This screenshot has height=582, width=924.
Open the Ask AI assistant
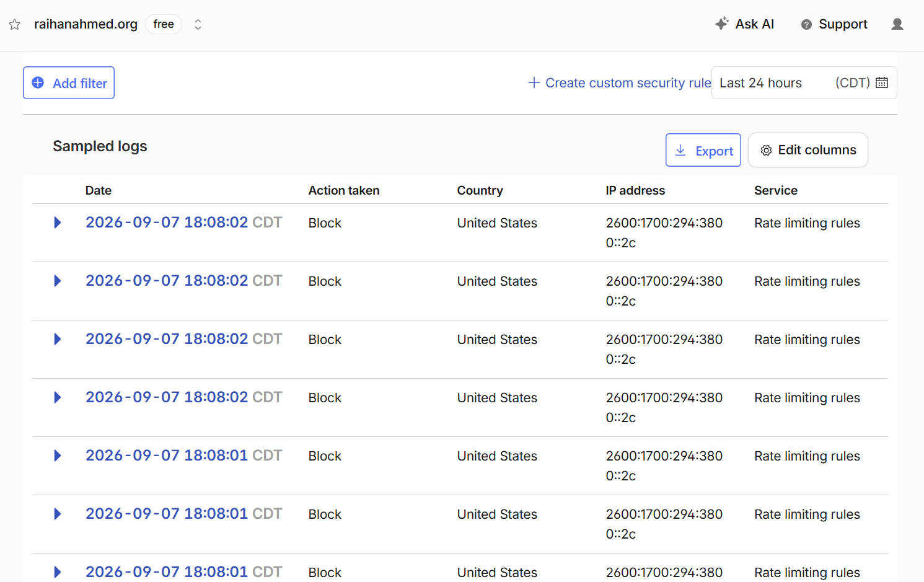744,24
